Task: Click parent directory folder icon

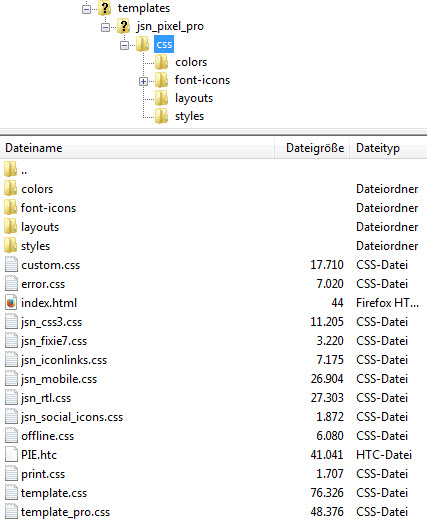Action: pyautogui.click(x=11, y=169)
